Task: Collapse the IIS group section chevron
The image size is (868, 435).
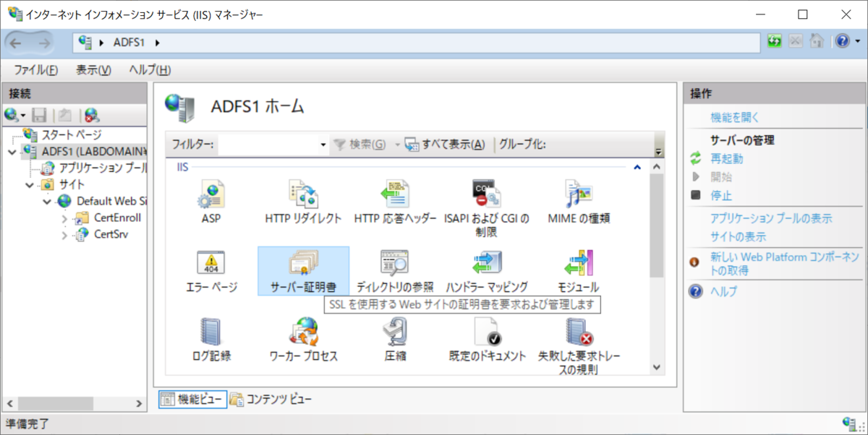Action: click(637, 168)
